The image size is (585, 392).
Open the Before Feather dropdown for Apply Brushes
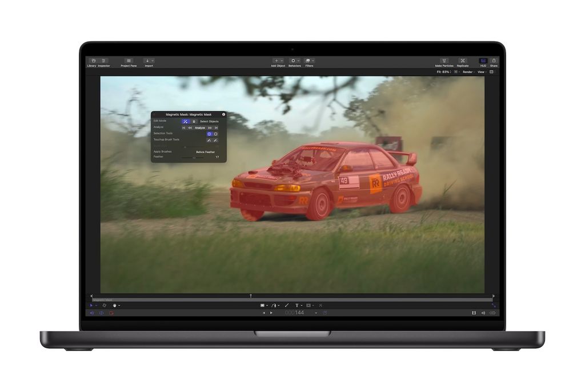205,152
